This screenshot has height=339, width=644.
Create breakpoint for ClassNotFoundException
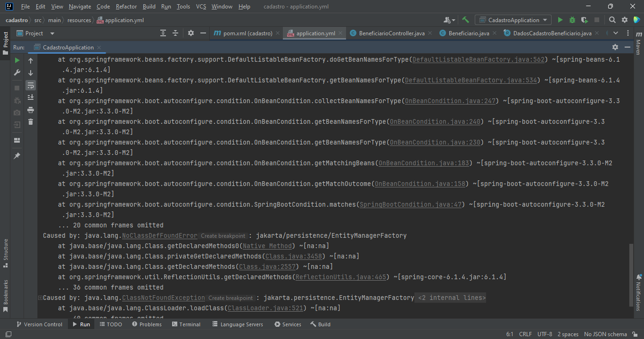click(x=231, y=298)
